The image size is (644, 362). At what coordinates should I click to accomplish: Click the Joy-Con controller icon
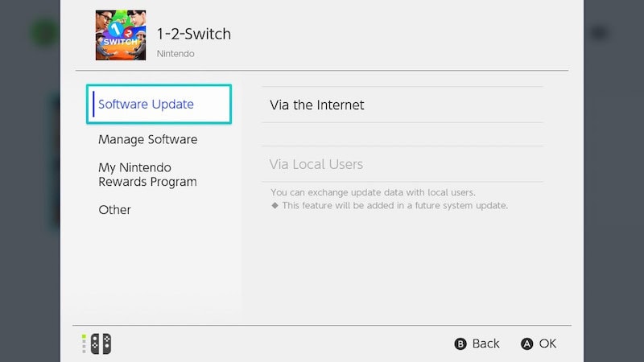(x=101, y=343)
